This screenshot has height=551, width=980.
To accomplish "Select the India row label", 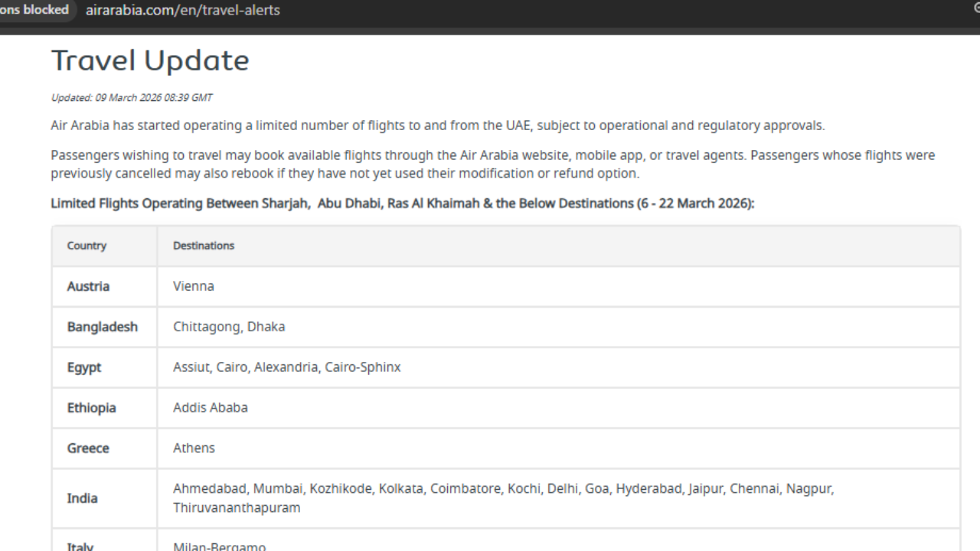I will 82,498.
